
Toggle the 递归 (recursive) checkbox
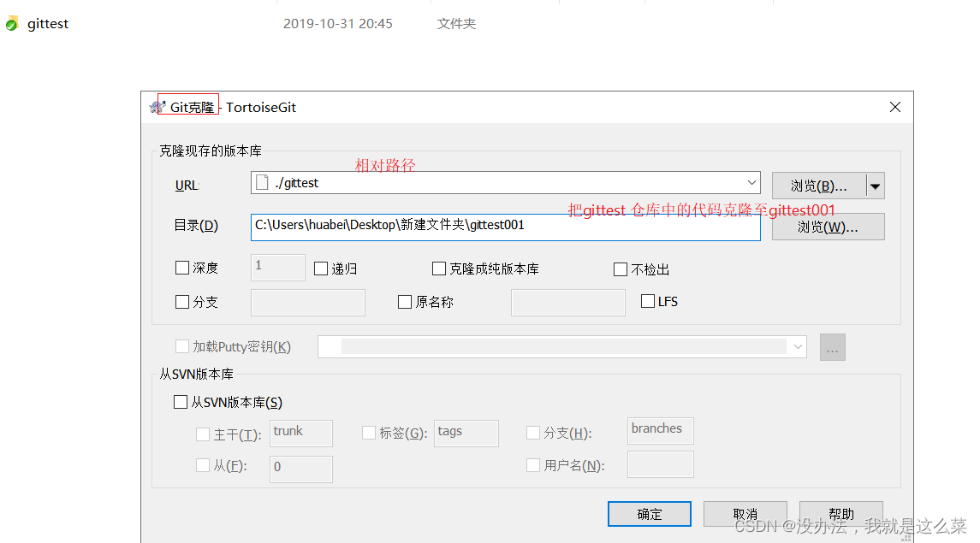(x=321, y=269)
